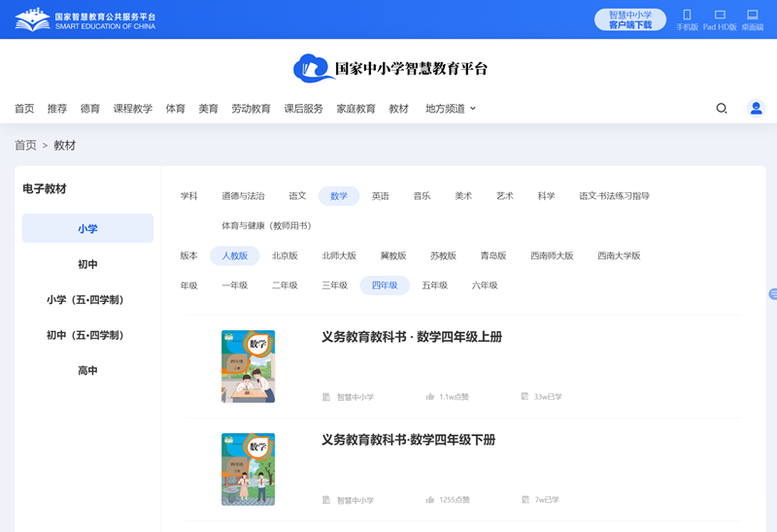Filter subject by 英语
This screenshot has width=777, height=532.
click(x=381, y=196)
